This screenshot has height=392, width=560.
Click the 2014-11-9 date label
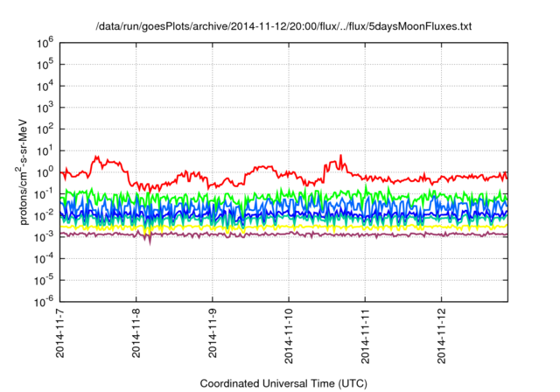[x=213, y=332]
